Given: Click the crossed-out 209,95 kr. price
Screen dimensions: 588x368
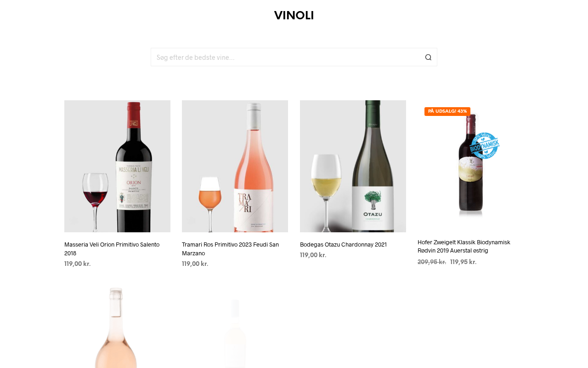Looking at the screenshot, I should click(x=432, y=262).
